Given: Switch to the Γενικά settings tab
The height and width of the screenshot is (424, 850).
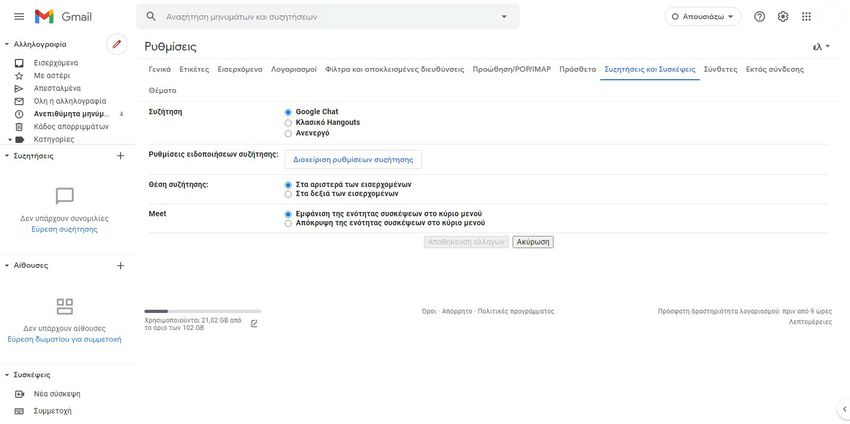Looking at the screenshot, I should (159, 69).
